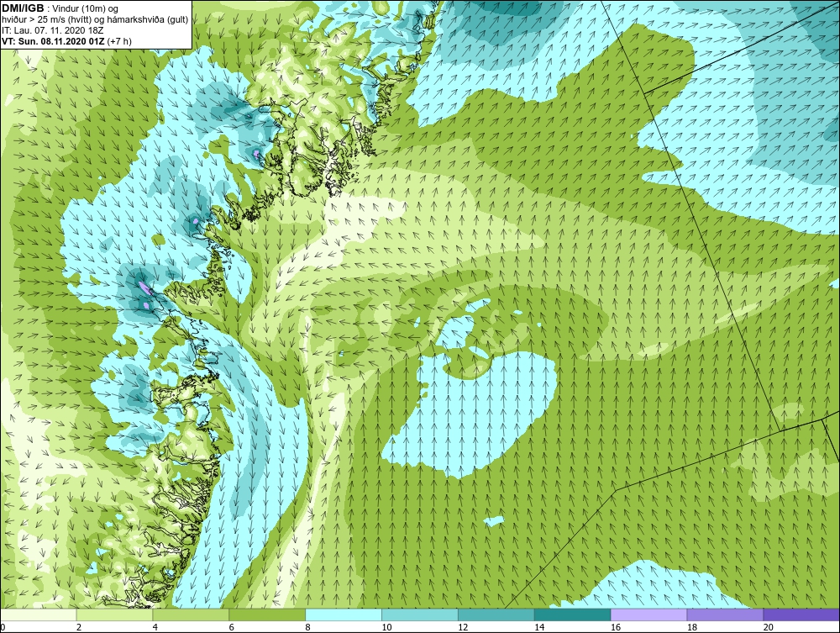Click the legend scale label '2'
The height and width of the screenshot is (633, 840).
coord(79,627)
